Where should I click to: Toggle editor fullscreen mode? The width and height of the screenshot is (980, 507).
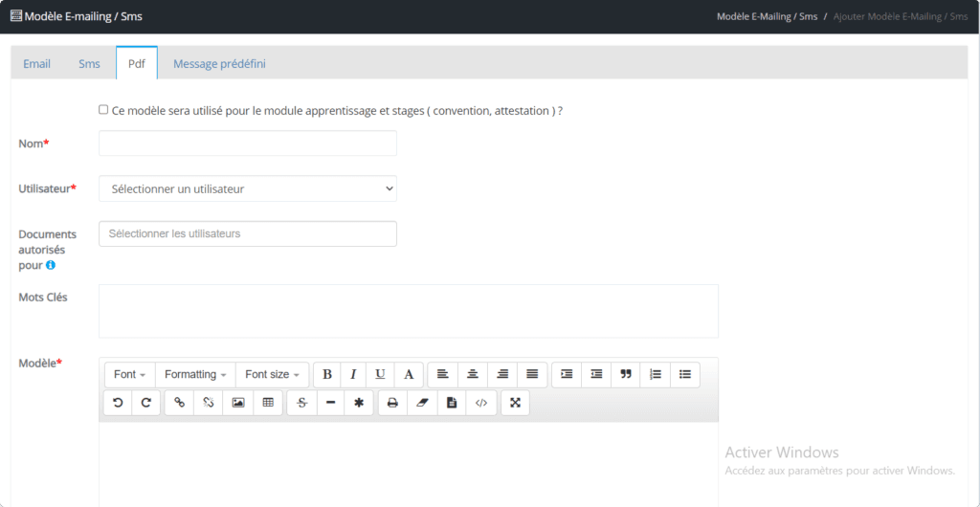pyautogui.click(x=515, y=404)
